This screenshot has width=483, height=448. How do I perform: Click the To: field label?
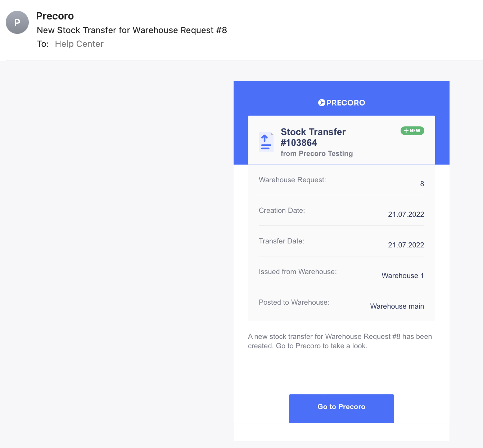[x=43, y=44]
